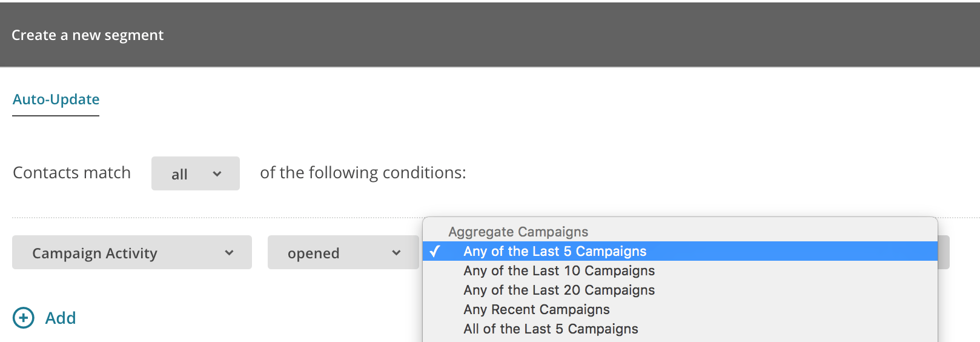Screen dimensions: 980x342
Task: Click the chevron arrow in the opened dropdown
Action: tap(396, 253)
